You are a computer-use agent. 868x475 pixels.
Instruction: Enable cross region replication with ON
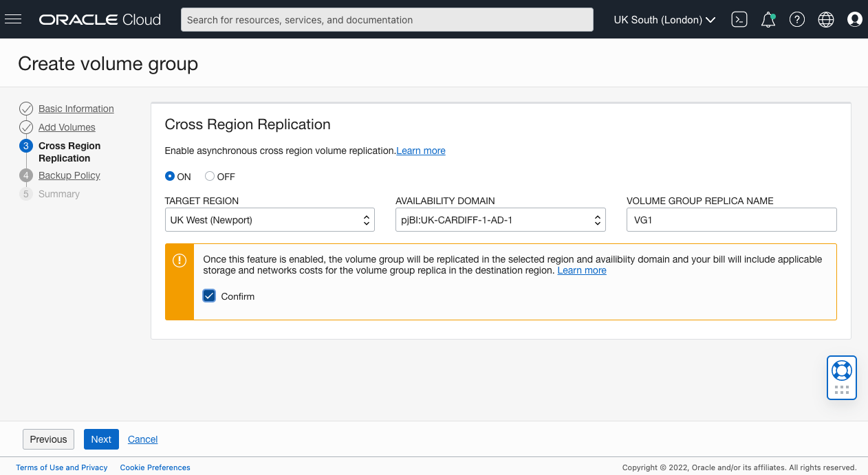(x=169, y=176)
